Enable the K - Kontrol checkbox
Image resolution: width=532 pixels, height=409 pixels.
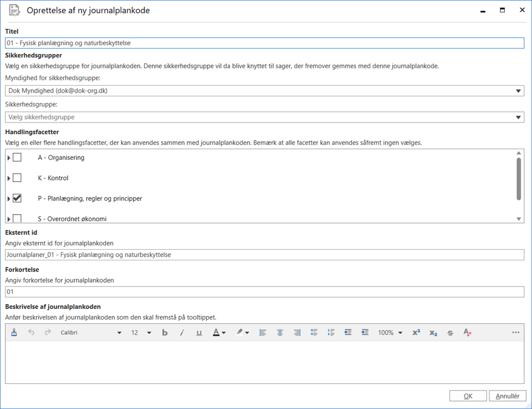pyautogui.click(x=16, y=178)
